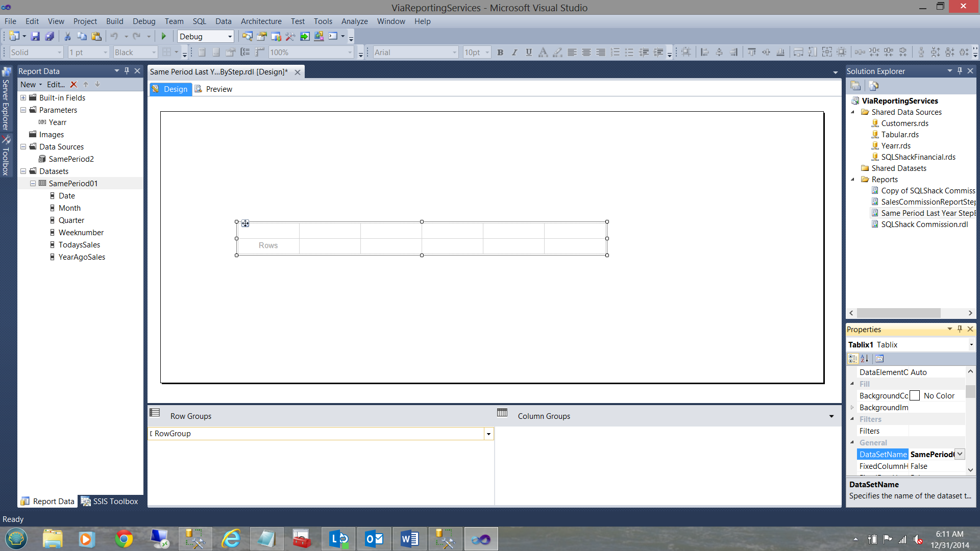Open the Architecture menu
The width and height of the screenshot is (980, 551).
(261, 21)
